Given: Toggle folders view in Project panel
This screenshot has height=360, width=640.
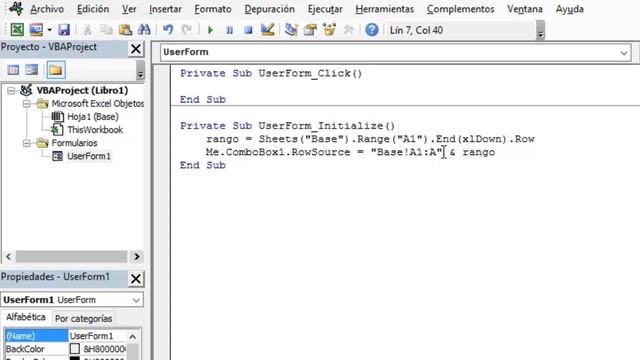Looking at the screenshot, I should tap(56, 70).
